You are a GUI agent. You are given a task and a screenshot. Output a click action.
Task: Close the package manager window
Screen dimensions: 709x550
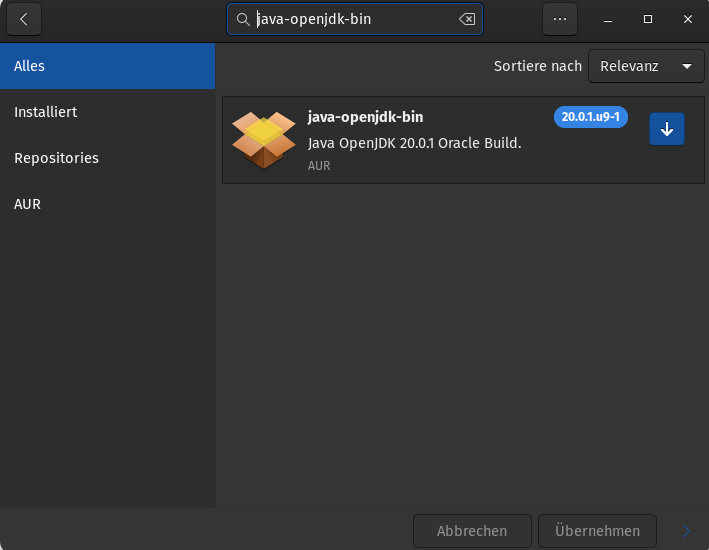coord(688,19)
